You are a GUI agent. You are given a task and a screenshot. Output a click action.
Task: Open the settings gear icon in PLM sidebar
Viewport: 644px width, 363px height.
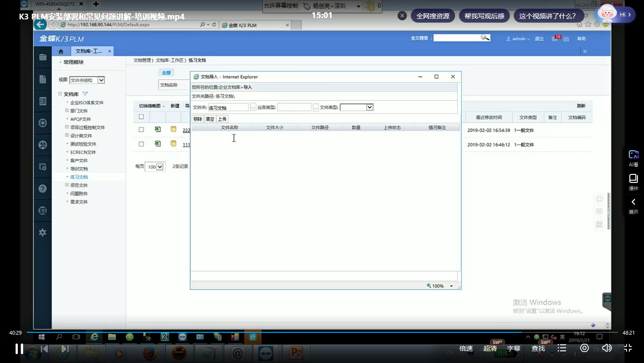tap(42, 232)
